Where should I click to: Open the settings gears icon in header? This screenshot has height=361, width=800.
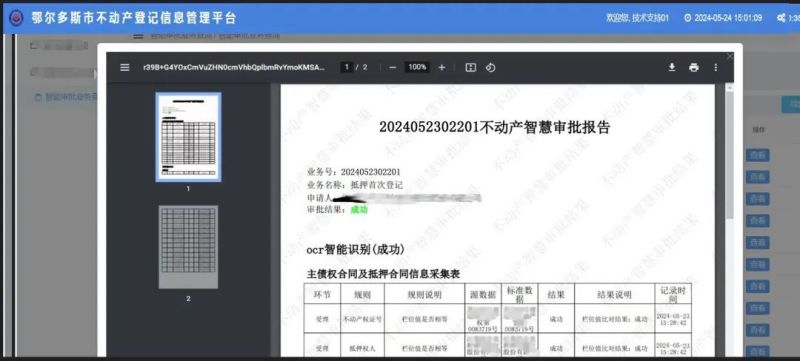click(781, 18)
